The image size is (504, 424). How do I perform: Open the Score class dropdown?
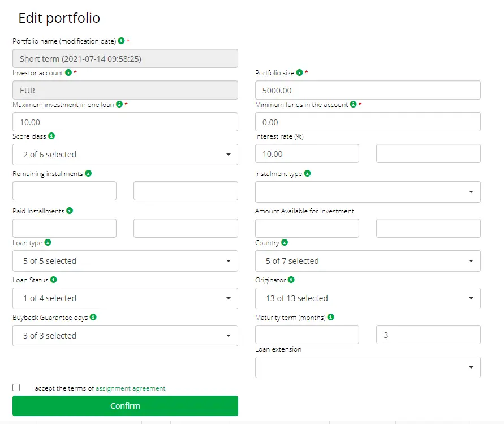[125, 155]
